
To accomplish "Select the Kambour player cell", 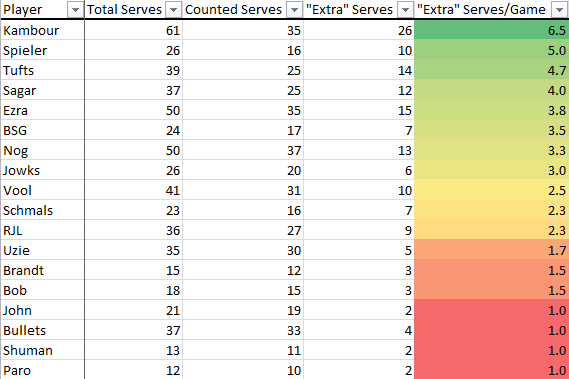I will (x=42, y=30).
